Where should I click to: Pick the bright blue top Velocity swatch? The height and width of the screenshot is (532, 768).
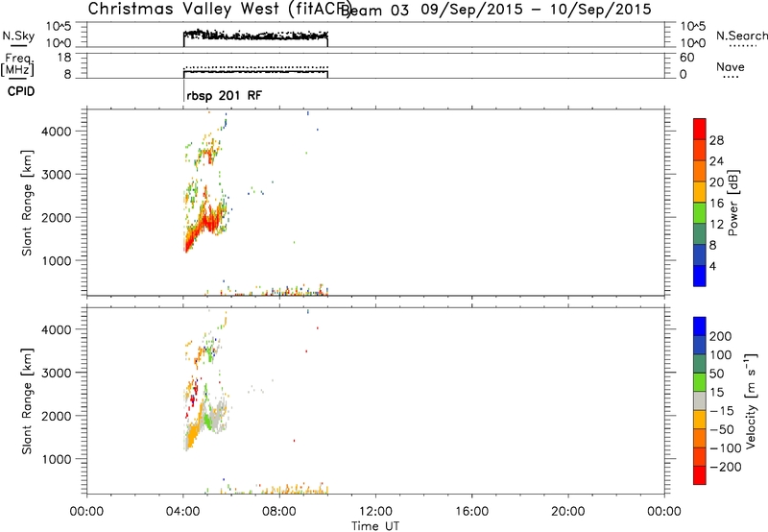700,326
